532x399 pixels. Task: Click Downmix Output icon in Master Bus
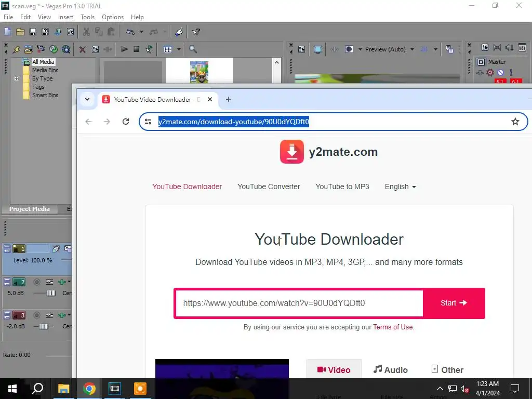pyautogui.click(x=497, y=47)
